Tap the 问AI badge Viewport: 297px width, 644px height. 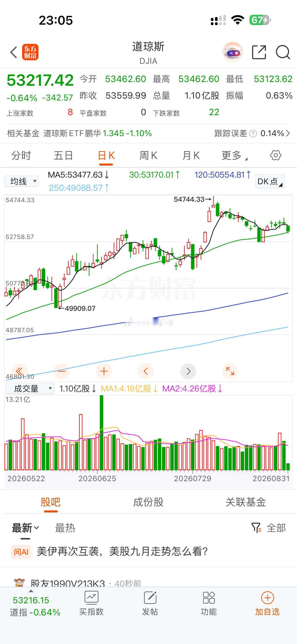tap(21, 552)
